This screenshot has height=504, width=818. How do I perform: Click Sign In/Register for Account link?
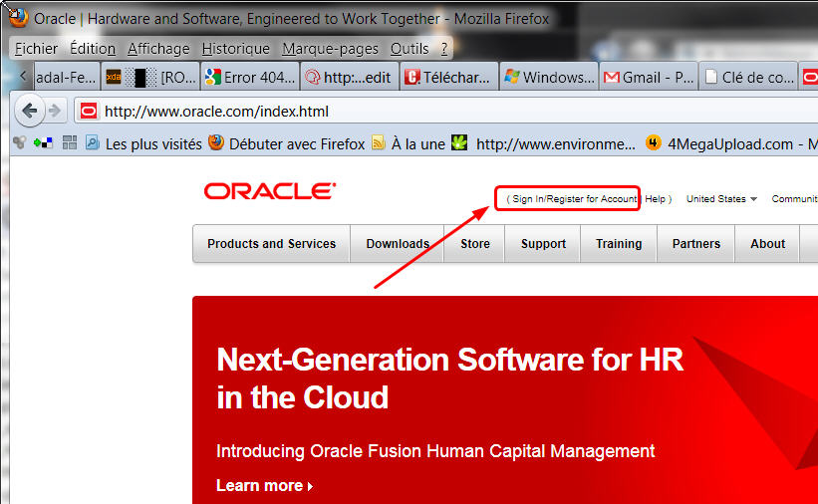coord(574,199)
